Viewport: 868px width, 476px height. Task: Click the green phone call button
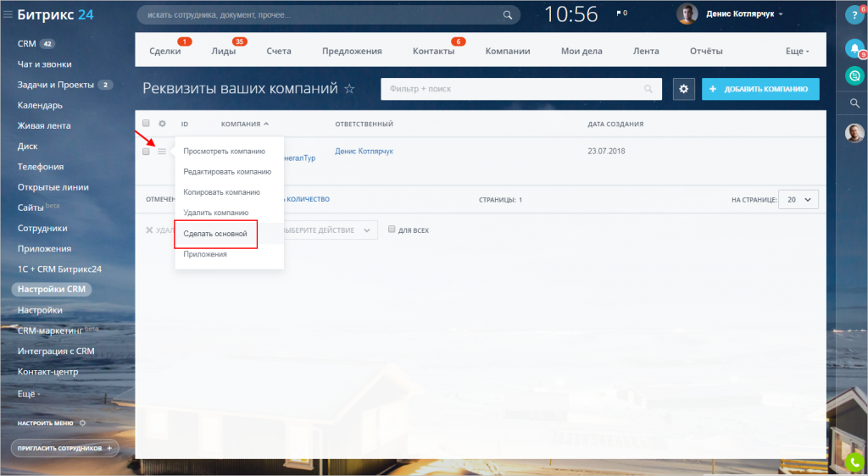[x=854, y=462]
